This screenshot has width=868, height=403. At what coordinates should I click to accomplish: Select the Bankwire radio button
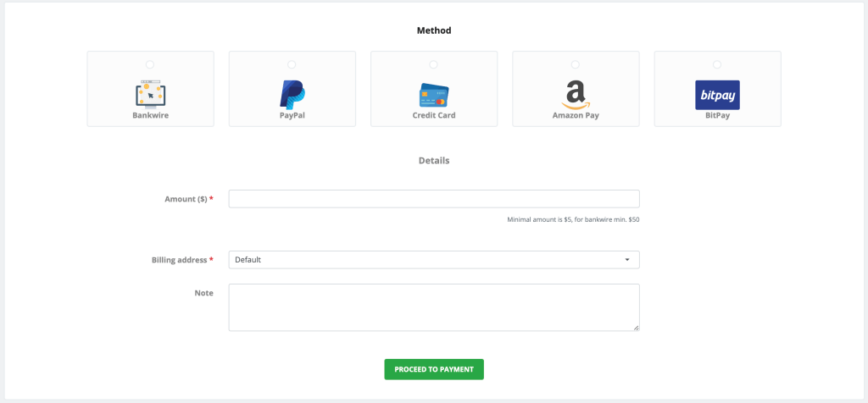click(x=150, y=64)
